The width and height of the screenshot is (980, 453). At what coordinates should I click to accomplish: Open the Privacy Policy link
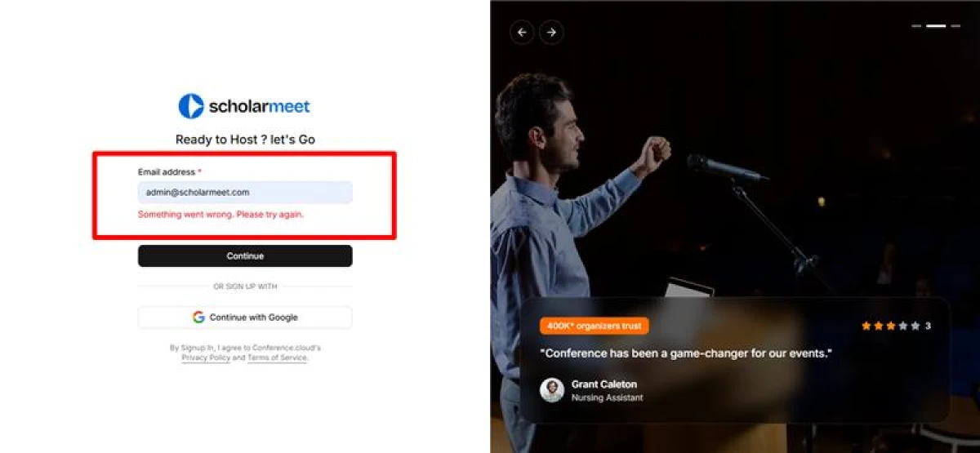point(206,358)
